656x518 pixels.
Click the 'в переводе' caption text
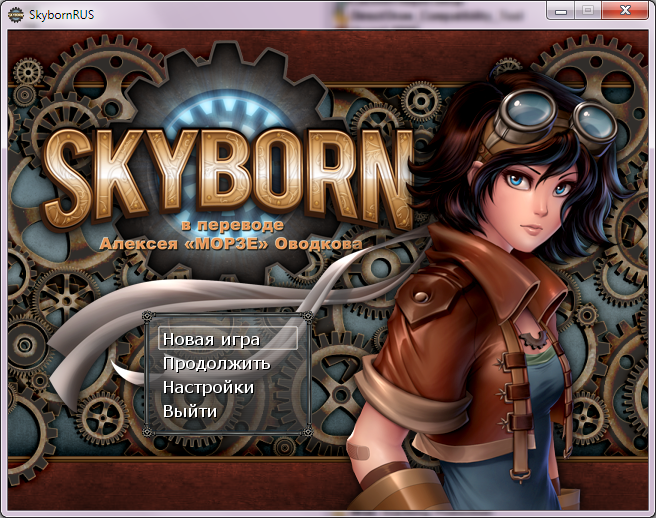point(233,225)
